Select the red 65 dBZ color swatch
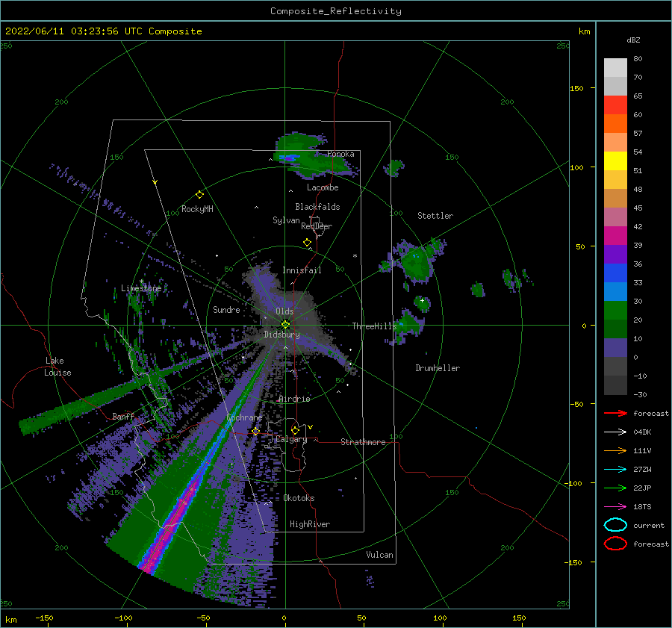Image resolution: width=672 pixels, height=628 pixels. [615, 105]
